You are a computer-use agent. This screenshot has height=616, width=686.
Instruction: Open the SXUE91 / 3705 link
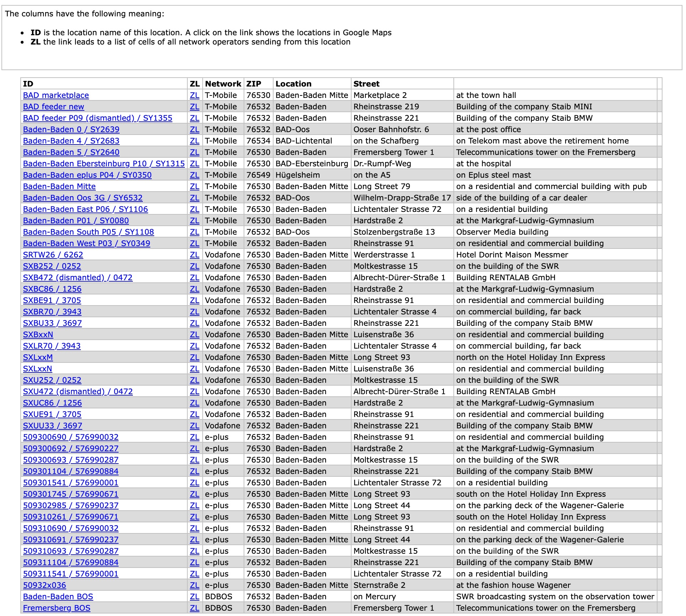[x=52, y=414]
